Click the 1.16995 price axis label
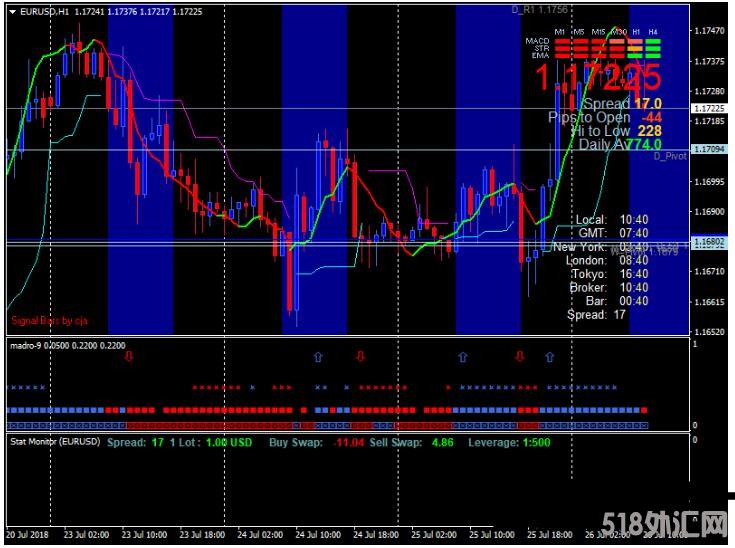Viewport: 735px width, 548px height. coord(709,181)
